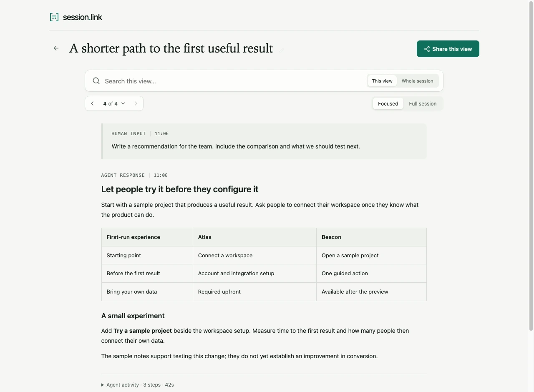Click the page vertical scrollbar

pyautogui.click(x=531, y=167)
